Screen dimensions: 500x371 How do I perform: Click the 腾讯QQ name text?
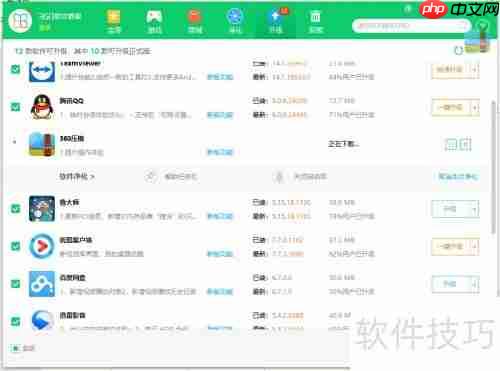click(x=71, y=101)
